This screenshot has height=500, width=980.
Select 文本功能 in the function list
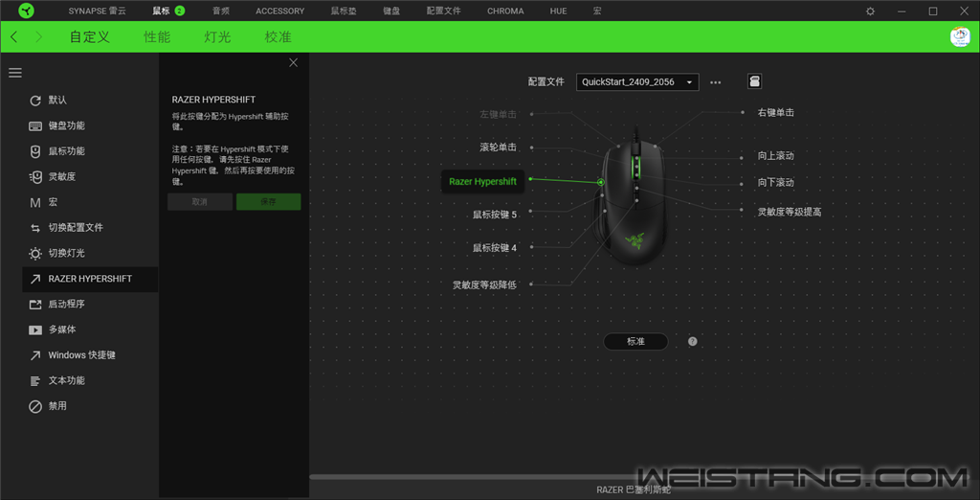[90, 380]
